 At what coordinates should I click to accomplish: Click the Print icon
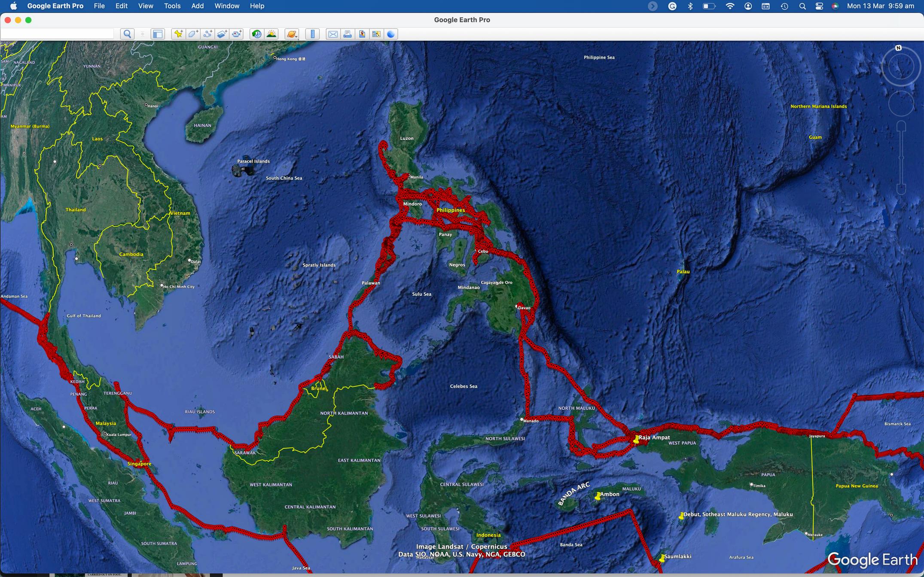tap(348, 34)
